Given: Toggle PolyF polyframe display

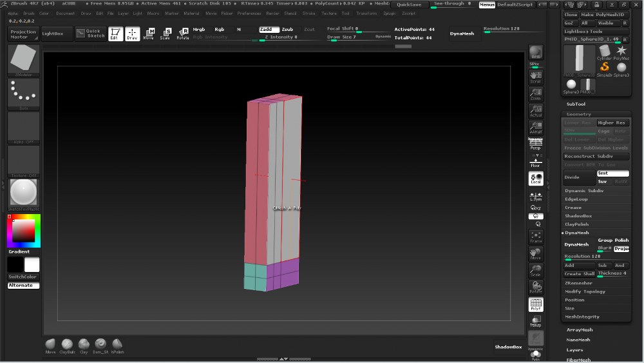Looking at the screenshot, I should click(536, 304).
